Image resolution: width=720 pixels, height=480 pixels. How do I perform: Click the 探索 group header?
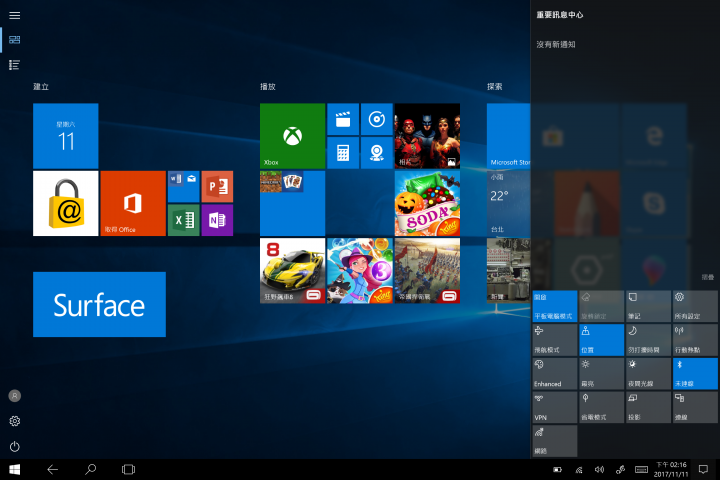coord(495,86)
